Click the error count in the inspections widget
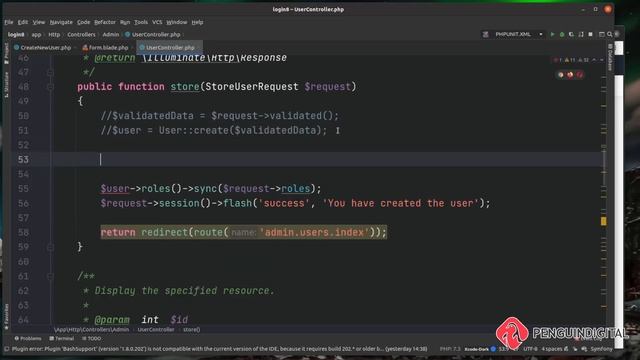This screenshot has width=640, height=360. [x=558, y=60]
